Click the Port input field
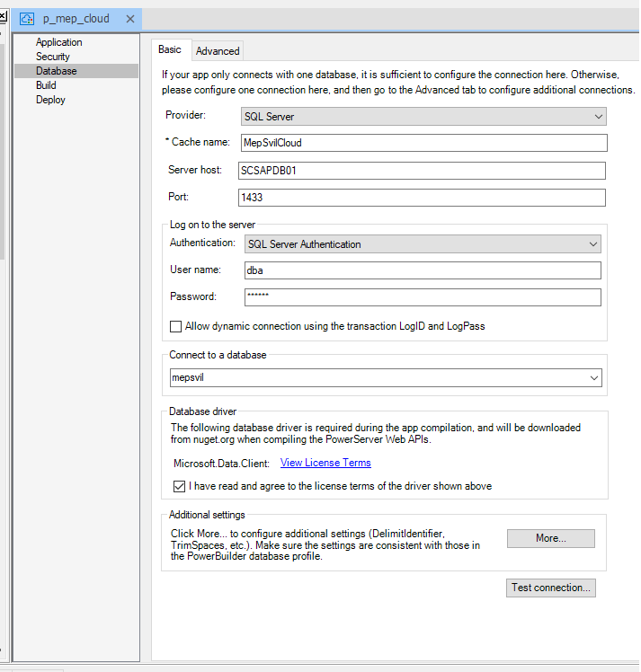 pyautogui.click(x=421, y=198)
